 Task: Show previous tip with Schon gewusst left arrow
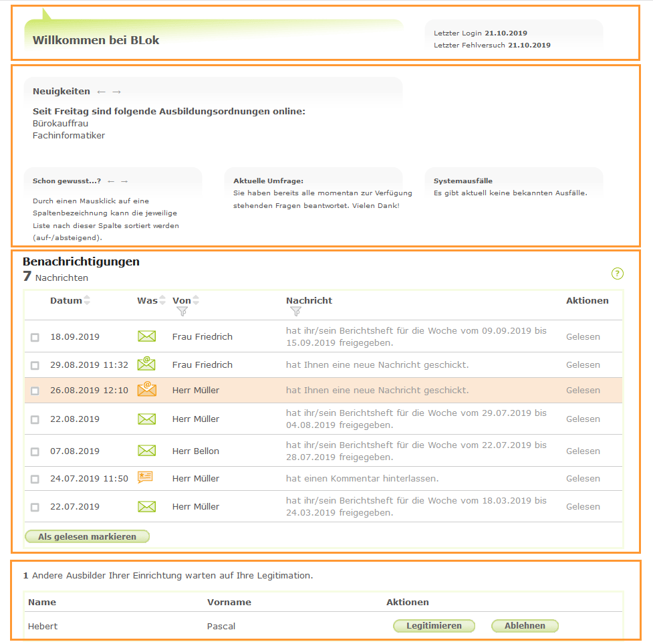(x=111, y=181)
